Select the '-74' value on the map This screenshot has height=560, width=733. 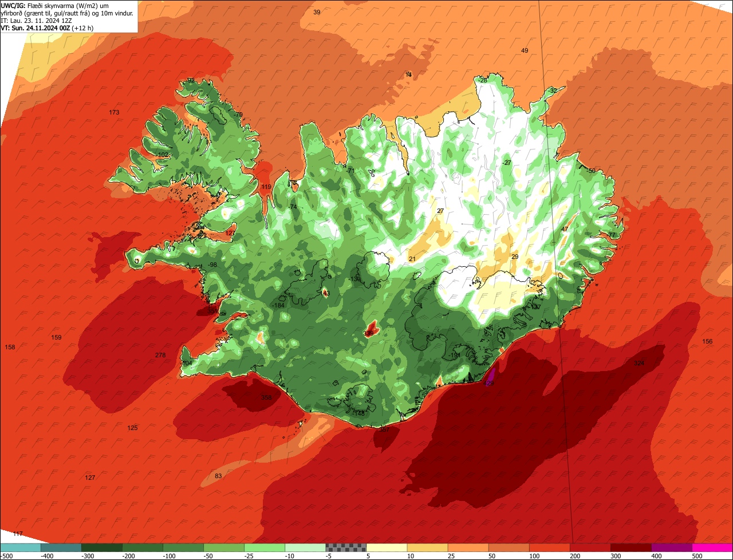pyautogui.click(x=293, y=207)
